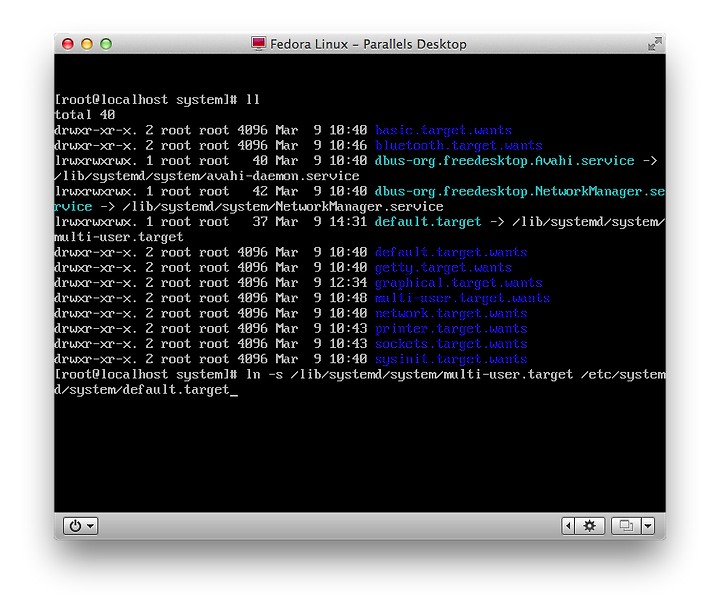This screenshot has height=615, width=720.
Task: Click 'multi-user.target.wants' directory name
Action: (x=462, y=299)
